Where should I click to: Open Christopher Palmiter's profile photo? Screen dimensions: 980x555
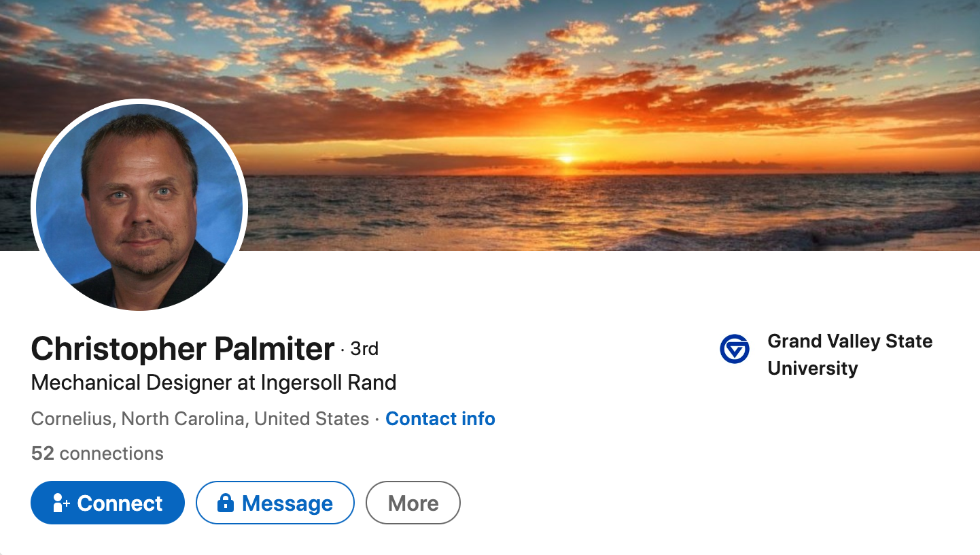click(139, 205)
